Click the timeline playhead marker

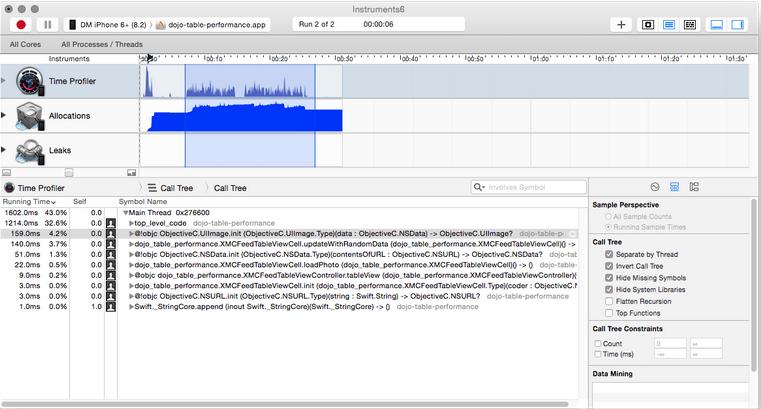coord(150,58)
